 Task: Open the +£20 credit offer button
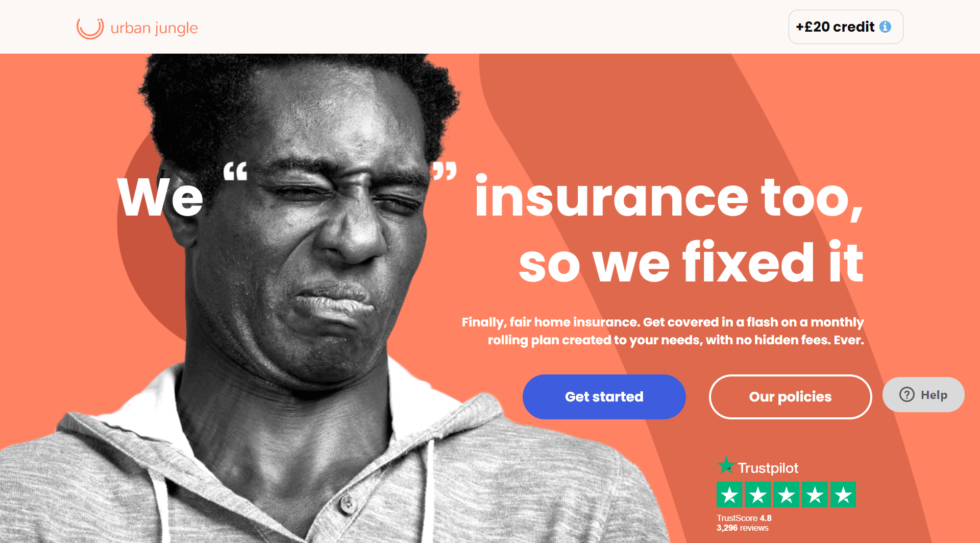pyautogui.click(x=846, y=27)
